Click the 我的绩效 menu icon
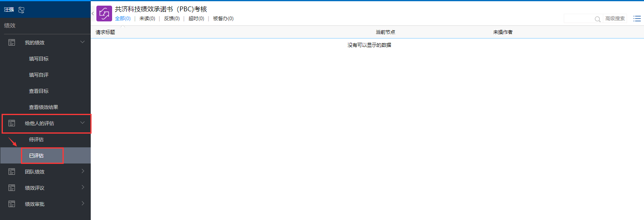Image resolution: width=644 pixels, height=220 pixels. point(12,42)
